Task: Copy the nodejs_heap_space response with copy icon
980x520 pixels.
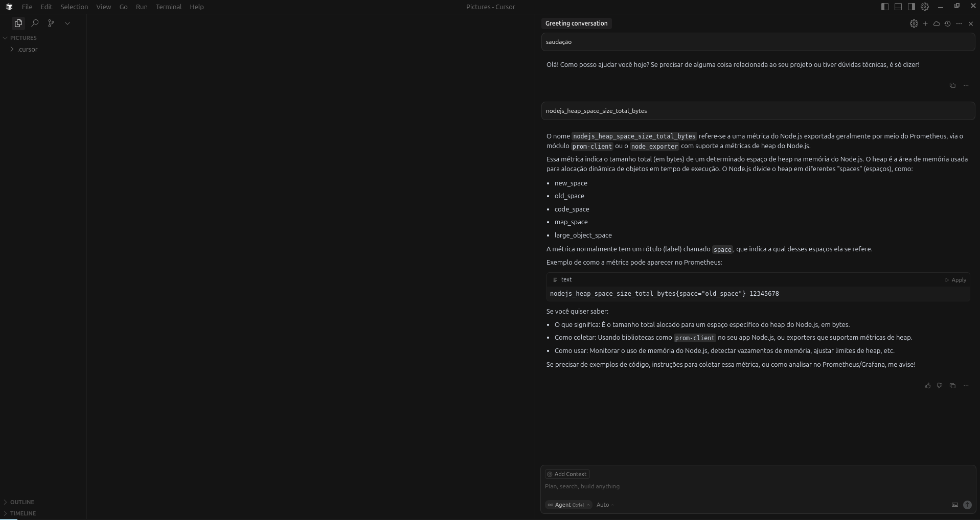Action: [952, 386]
